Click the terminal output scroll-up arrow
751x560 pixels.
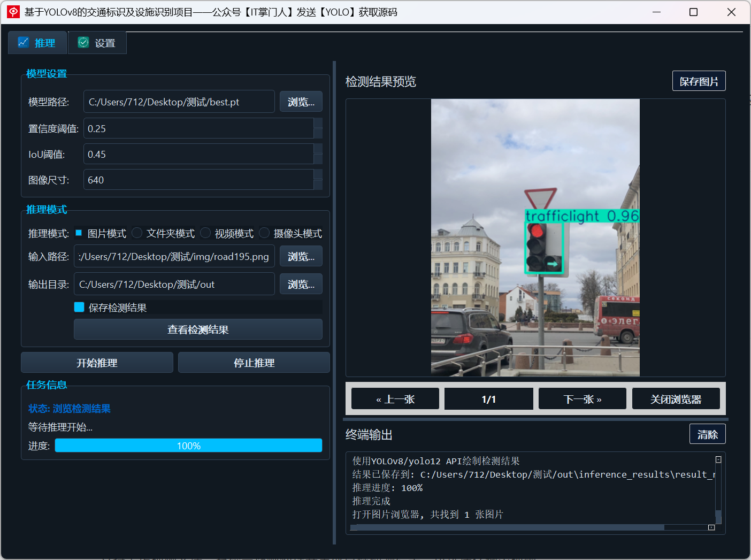(718, 459)
